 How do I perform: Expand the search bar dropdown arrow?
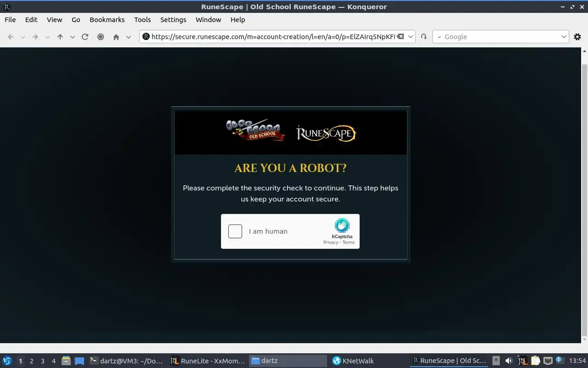click(x=565, y=37)
